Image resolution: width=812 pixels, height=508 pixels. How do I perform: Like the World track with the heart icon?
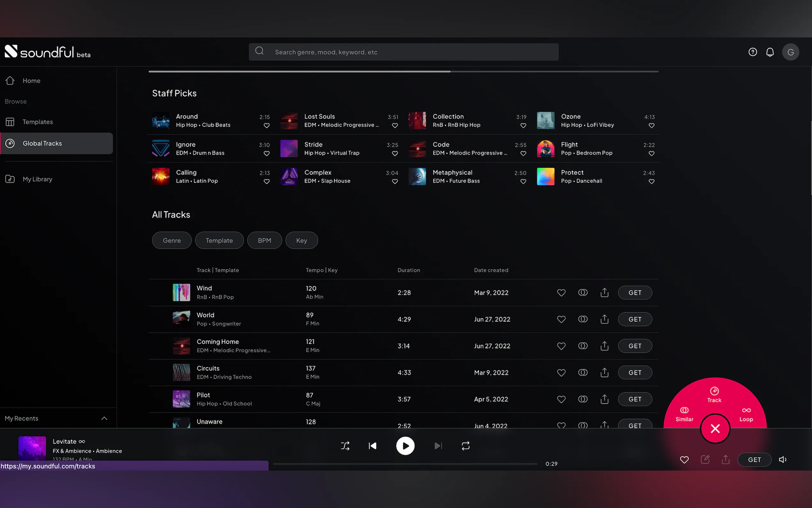click(x=561, y=319)
